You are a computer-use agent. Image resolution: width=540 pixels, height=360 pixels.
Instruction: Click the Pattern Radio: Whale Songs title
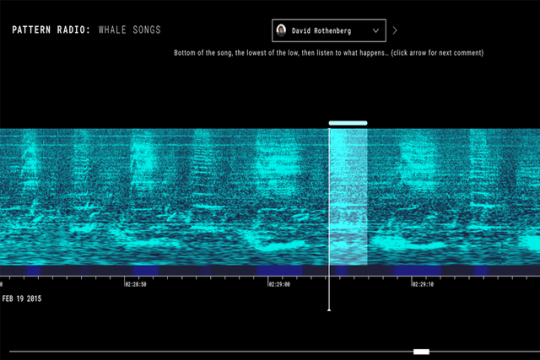(86, 30)
